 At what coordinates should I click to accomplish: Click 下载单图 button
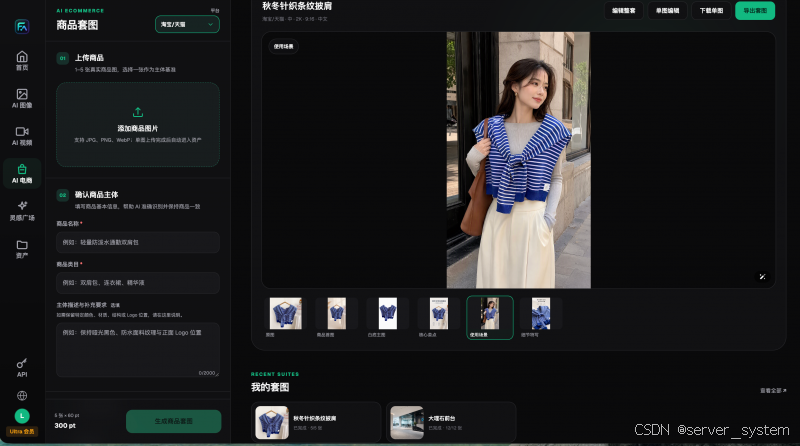(711, 11)
